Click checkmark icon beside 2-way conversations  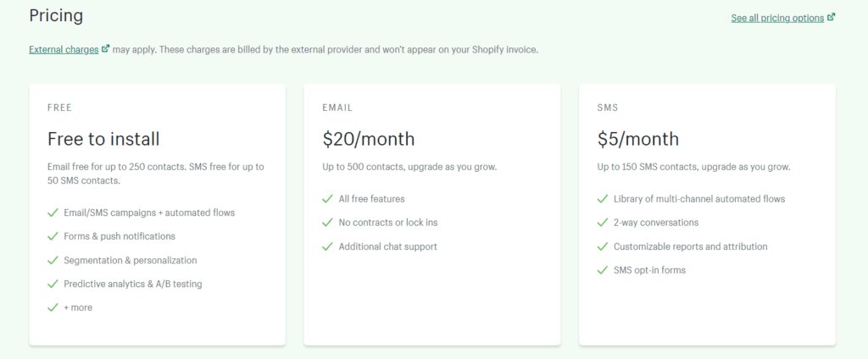click(602, 223)
